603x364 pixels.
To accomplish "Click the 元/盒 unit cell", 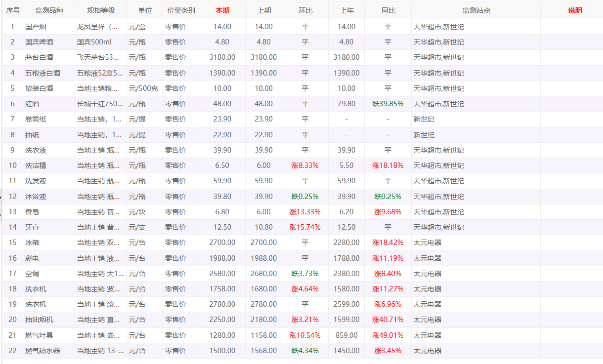I will 145,27.
